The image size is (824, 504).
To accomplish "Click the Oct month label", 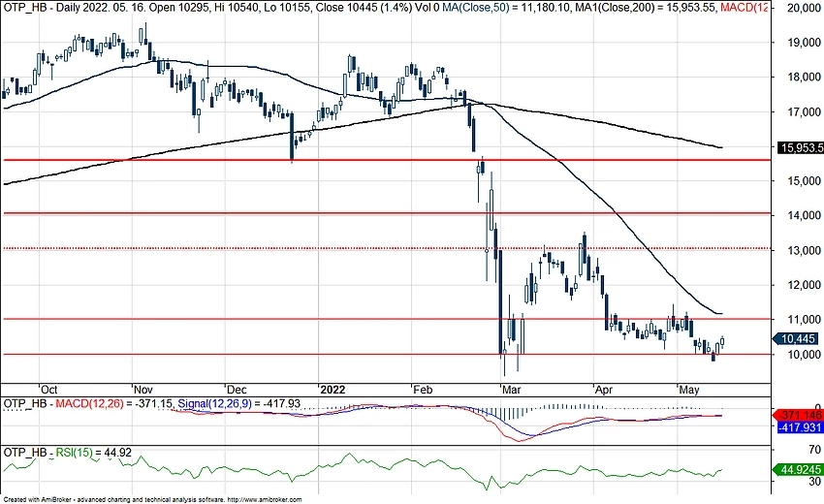I will tap(48, 390).
